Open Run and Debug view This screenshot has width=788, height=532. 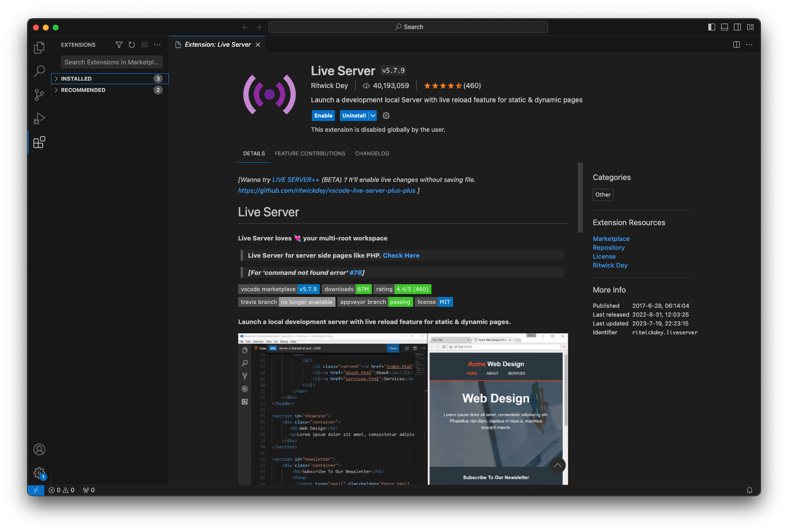[x=39, y=118]
